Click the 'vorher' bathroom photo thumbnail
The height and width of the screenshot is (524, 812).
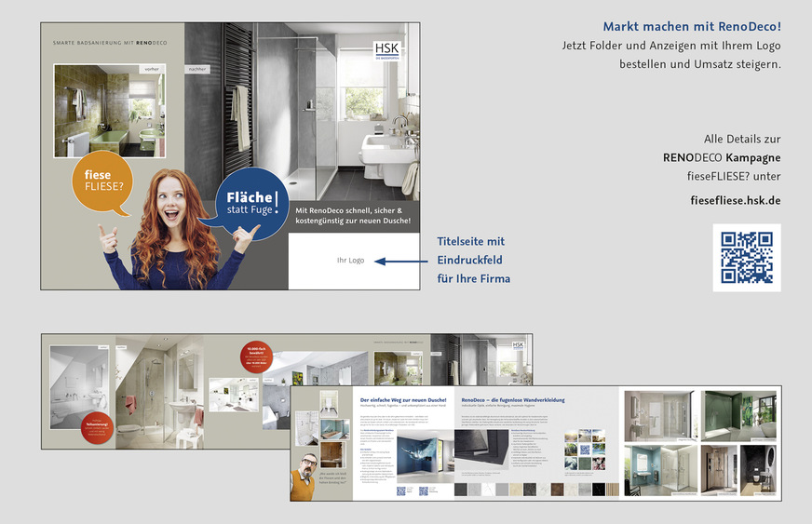(110, 111)
